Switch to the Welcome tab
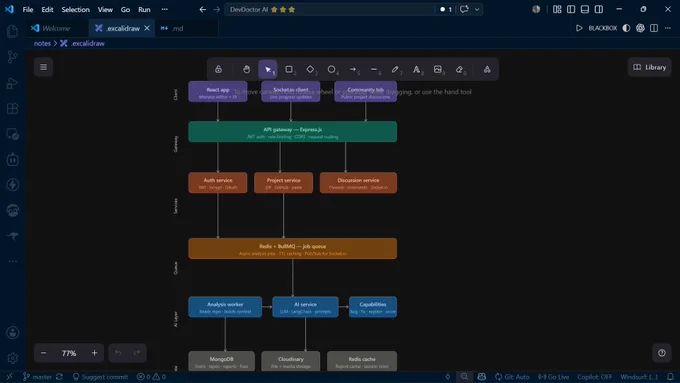The image size is (680, 383). tap(56, 28)
